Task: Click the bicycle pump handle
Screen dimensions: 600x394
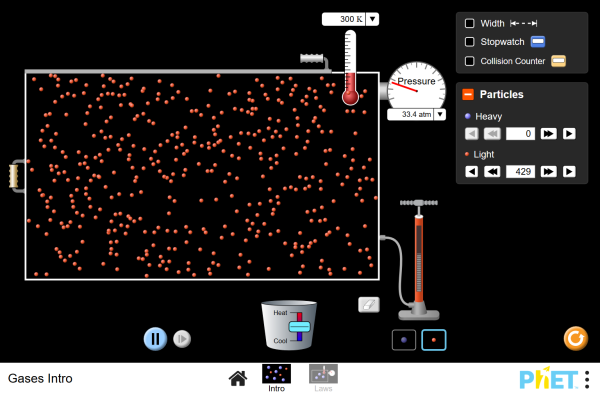Action: point(419,202)
